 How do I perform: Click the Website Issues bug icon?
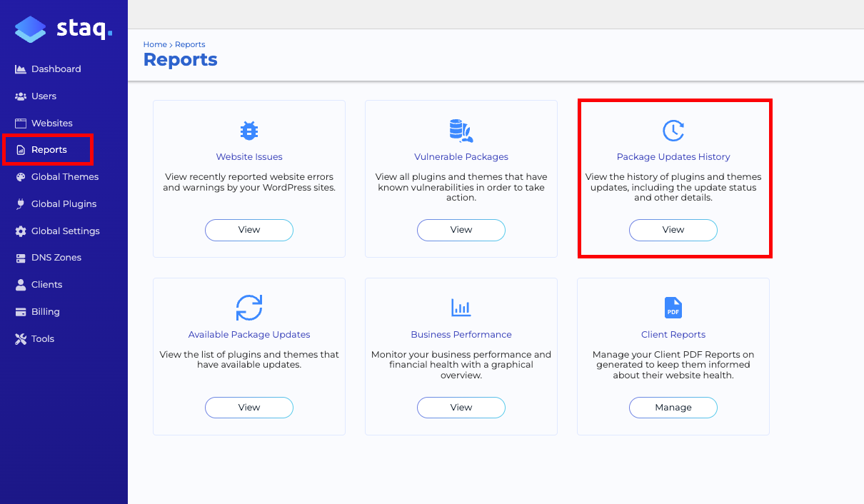248,131
